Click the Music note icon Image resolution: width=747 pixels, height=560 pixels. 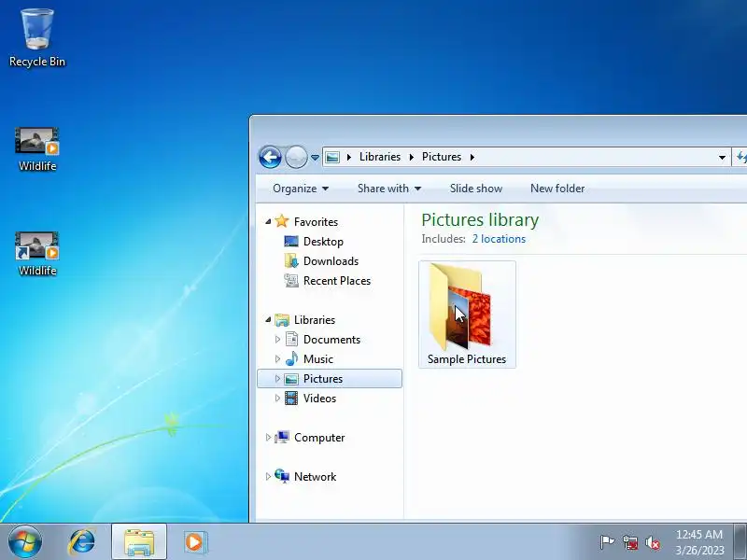tap(291, 358)
